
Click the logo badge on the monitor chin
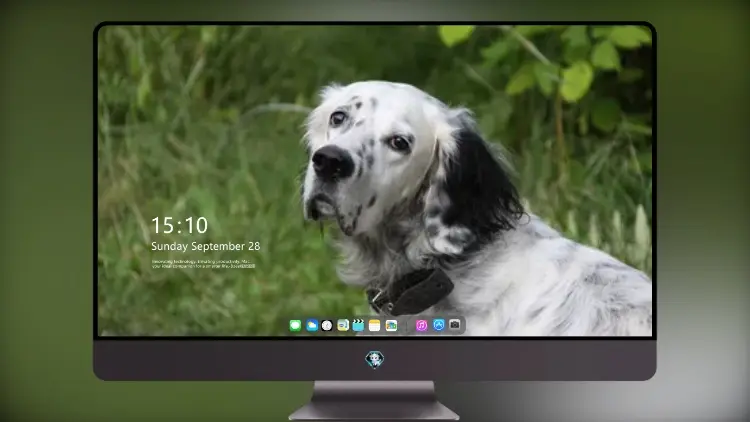pos(375,359)
